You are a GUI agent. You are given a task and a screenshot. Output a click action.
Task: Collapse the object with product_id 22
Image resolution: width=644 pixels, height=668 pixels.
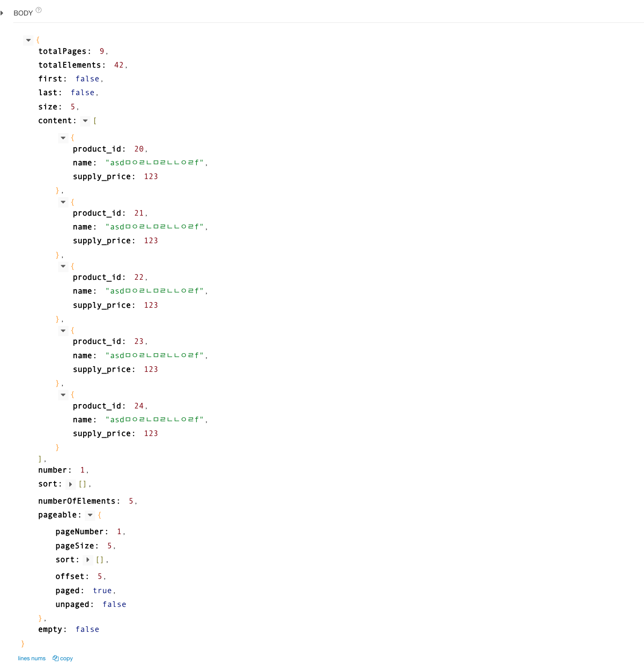(x=63, y=266)
